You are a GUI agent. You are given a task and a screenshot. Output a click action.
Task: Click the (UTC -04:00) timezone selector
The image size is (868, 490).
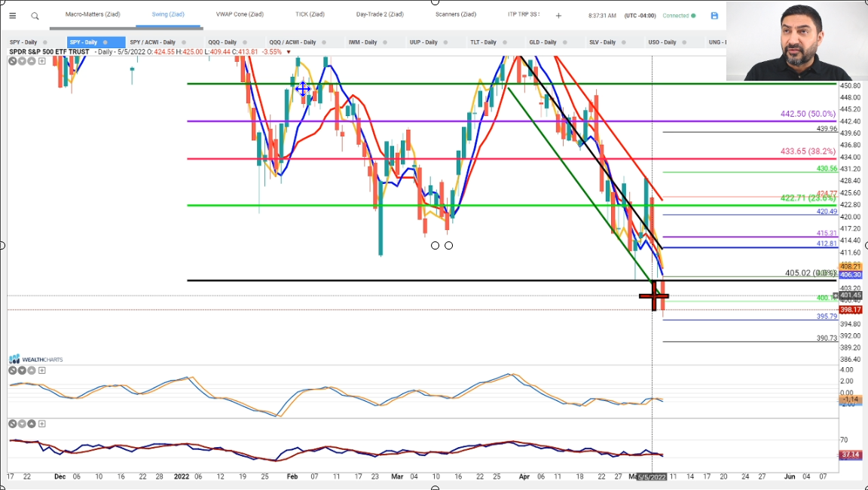pos(640,16)
